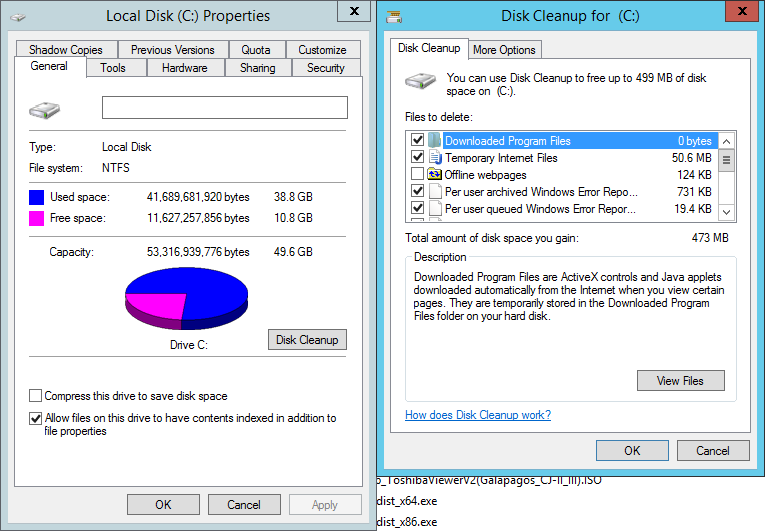This screenshot has height=531, width=765.
Task: Select Per user archived Windows Error Report row
Action: tap(562, 192)
